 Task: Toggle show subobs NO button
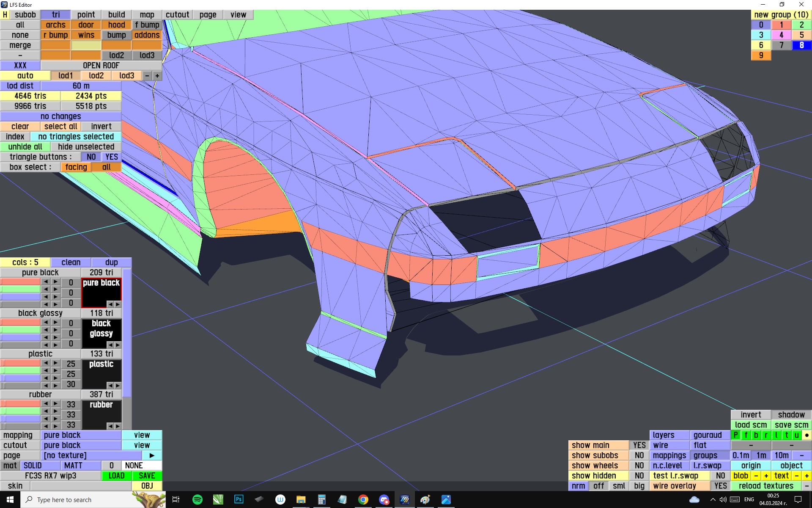point(639,456)
